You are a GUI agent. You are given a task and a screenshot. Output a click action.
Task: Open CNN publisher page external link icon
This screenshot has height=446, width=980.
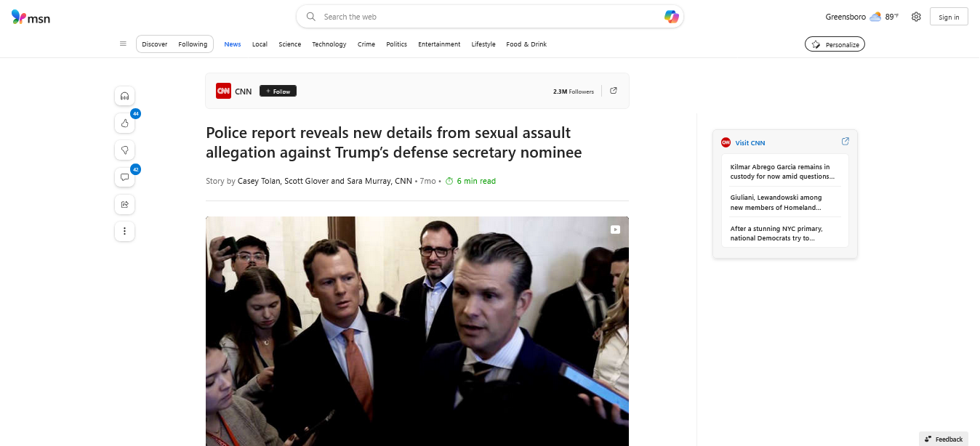[614, 91]
